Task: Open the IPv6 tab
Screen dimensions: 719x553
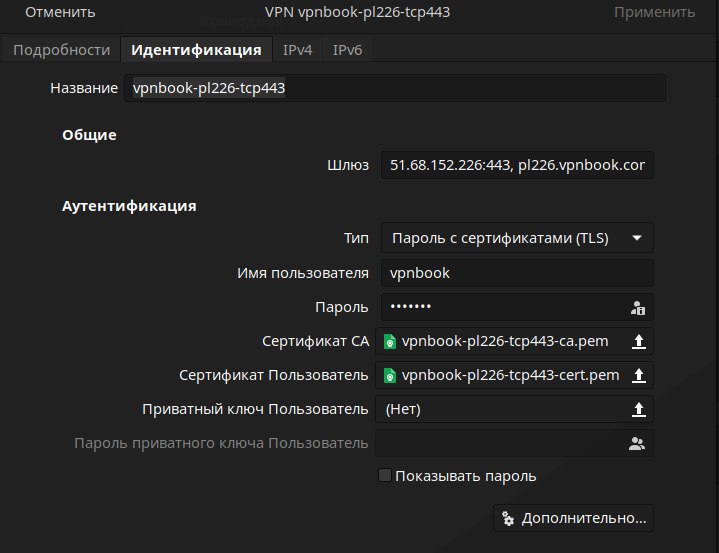Action: (348, 50)
